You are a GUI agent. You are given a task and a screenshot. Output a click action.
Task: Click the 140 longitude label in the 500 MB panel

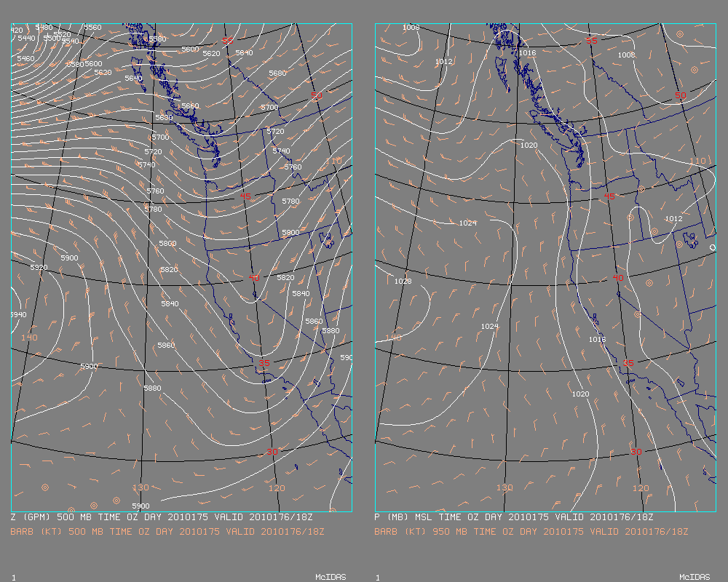(29, 338)
